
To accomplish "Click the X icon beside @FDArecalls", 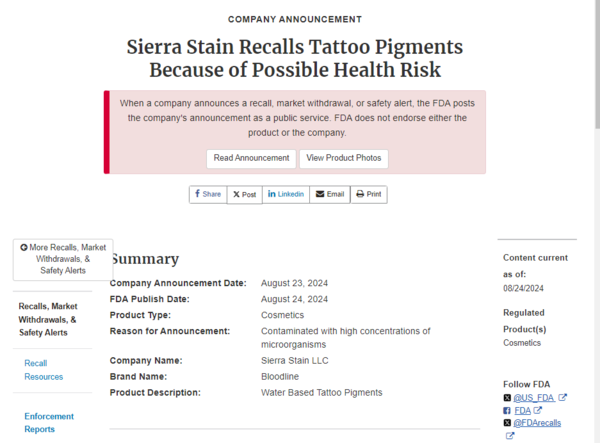I will point(508,424).
